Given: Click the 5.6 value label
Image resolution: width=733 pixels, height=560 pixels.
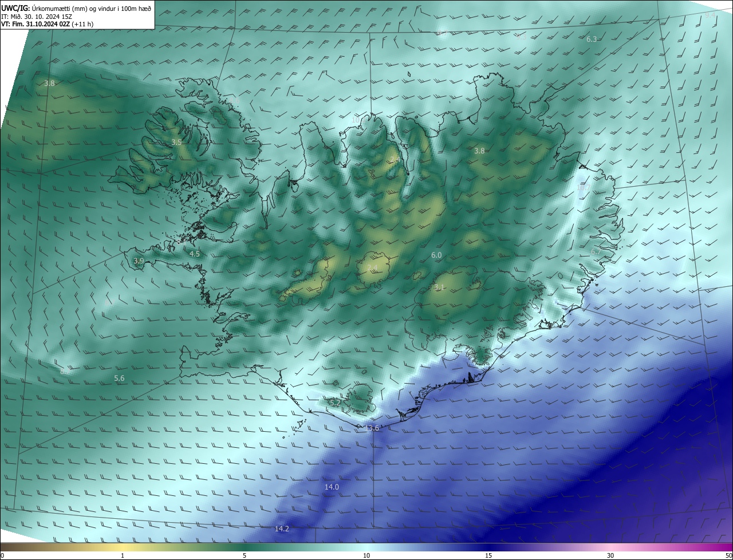Looking at the screenshot, I should tap(119, 378).
